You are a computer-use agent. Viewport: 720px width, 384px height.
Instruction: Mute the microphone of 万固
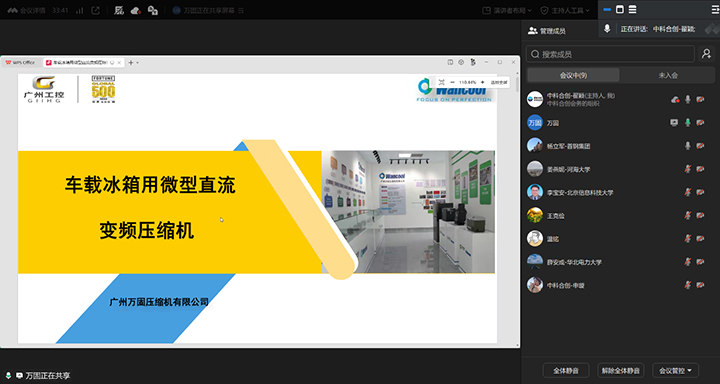click(688, 123)
